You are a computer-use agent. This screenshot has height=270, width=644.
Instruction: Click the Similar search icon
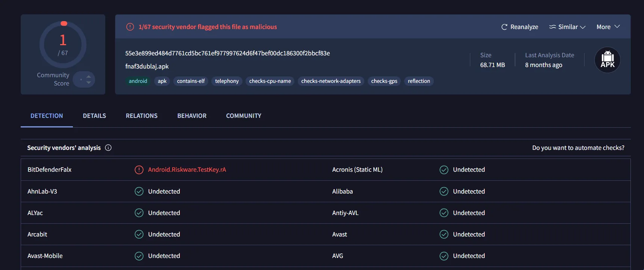click(552, 27)
